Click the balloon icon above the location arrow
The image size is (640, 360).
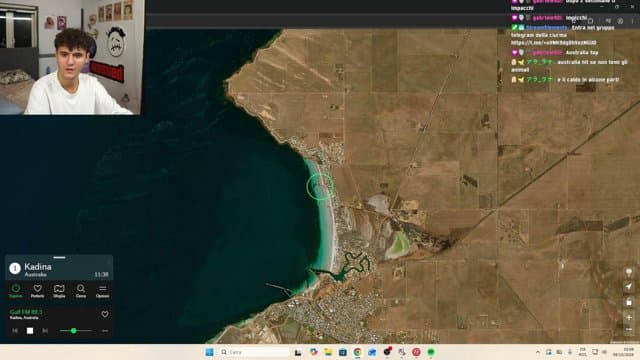click(629, 272)
